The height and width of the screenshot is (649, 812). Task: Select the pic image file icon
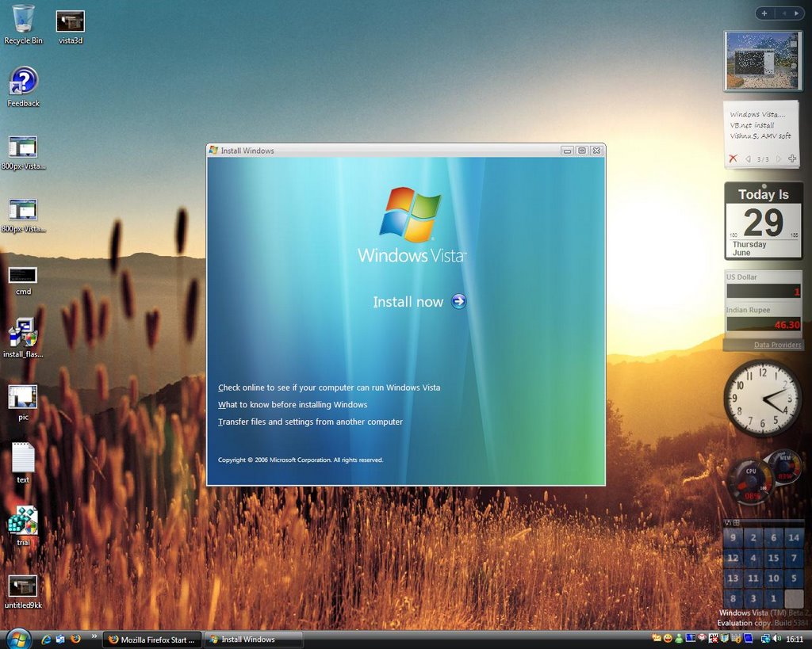[23, 403]
